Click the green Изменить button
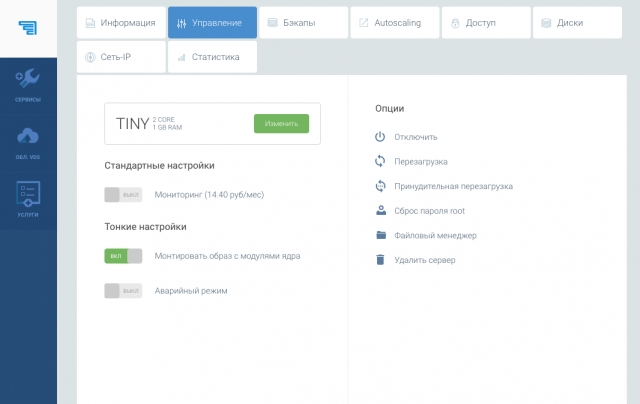This screenshot has height=404, width=640. point(281,123)
